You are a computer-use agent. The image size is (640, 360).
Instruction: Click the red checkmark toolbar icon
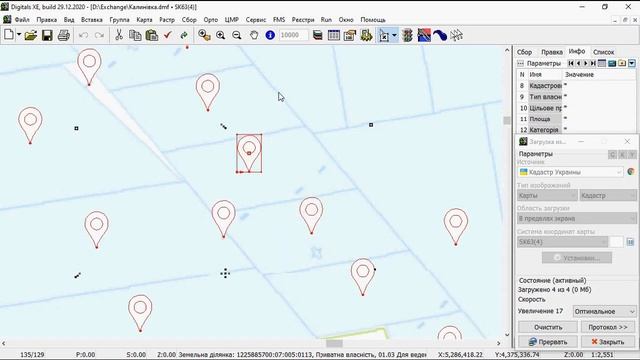[167, 36]
